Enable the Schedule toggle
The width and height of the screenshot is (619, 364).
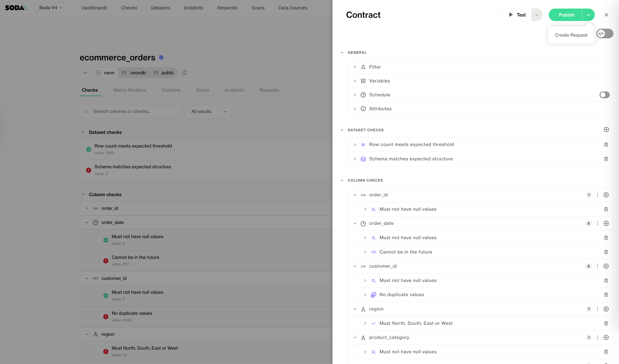point(604,95)
